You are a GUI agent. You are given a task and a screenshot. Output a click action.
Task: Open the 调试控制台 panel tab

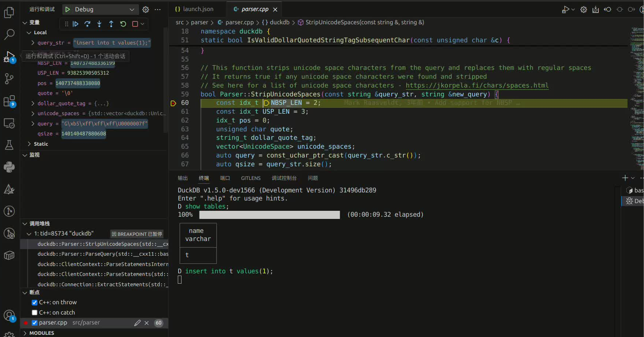[x=284, y=178]
